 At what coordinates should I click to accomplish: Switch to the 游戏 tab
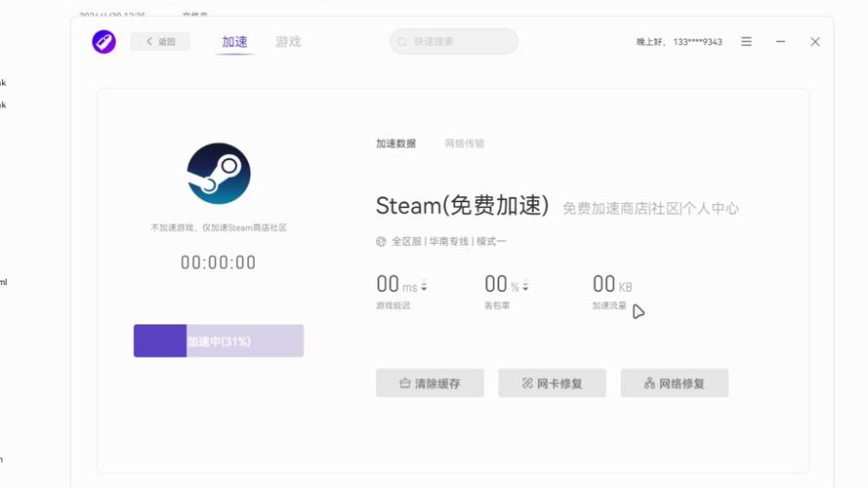[x=288, y=42]
